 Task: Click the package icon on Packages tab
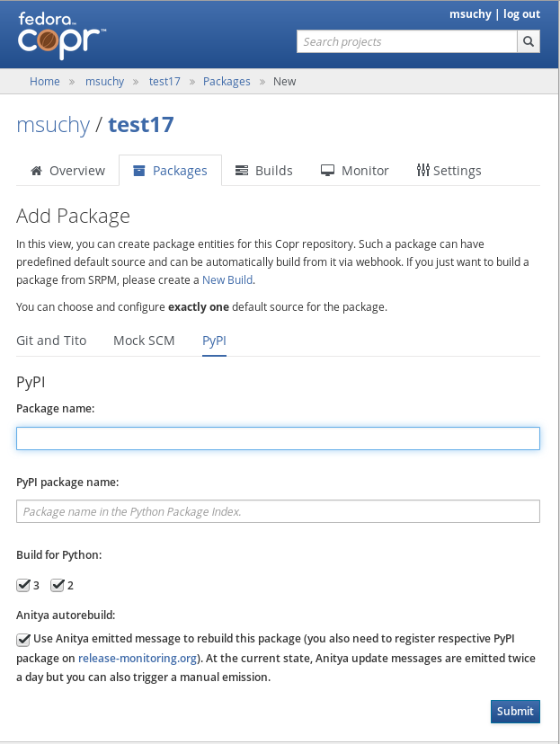pyautogui.click(x=139, y=170)
